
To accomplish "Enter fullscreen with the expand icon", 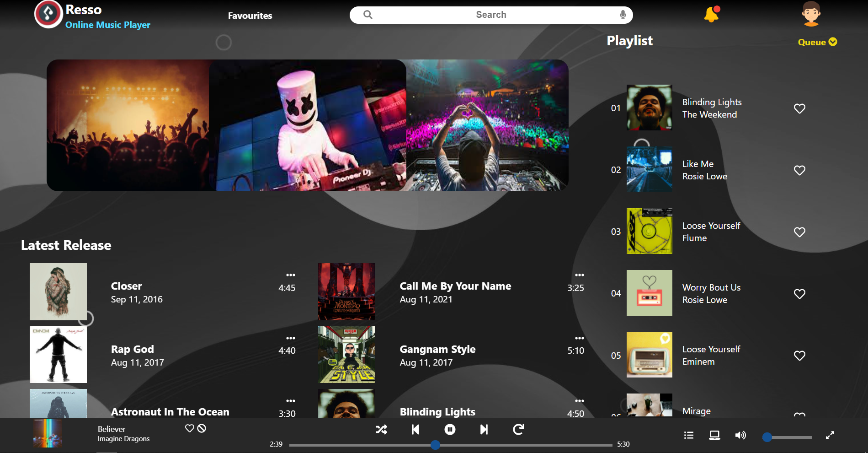I will pos(830,435).
